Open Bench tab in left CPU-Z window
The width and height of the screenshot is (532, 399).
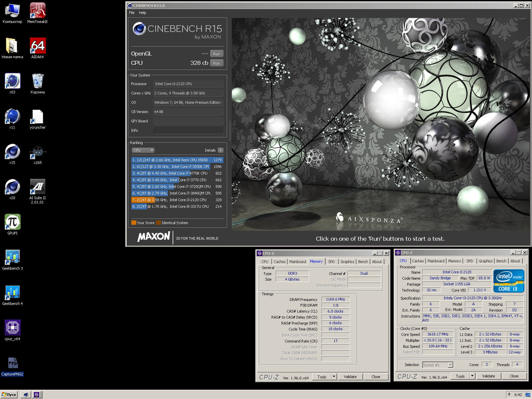[x=363, y=262]
